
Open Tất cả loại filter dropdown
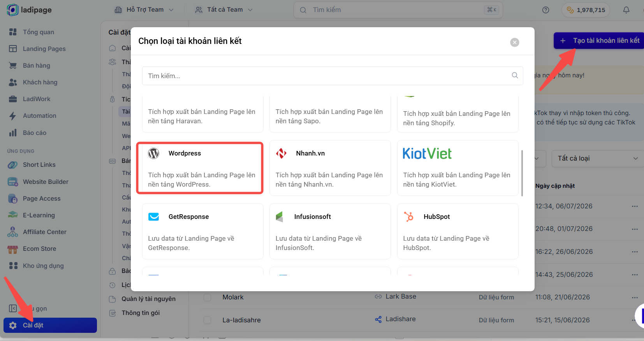[x=598, y=158]
